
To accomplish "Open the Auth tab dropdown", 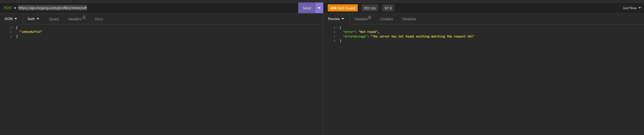I will click(33, 19).
